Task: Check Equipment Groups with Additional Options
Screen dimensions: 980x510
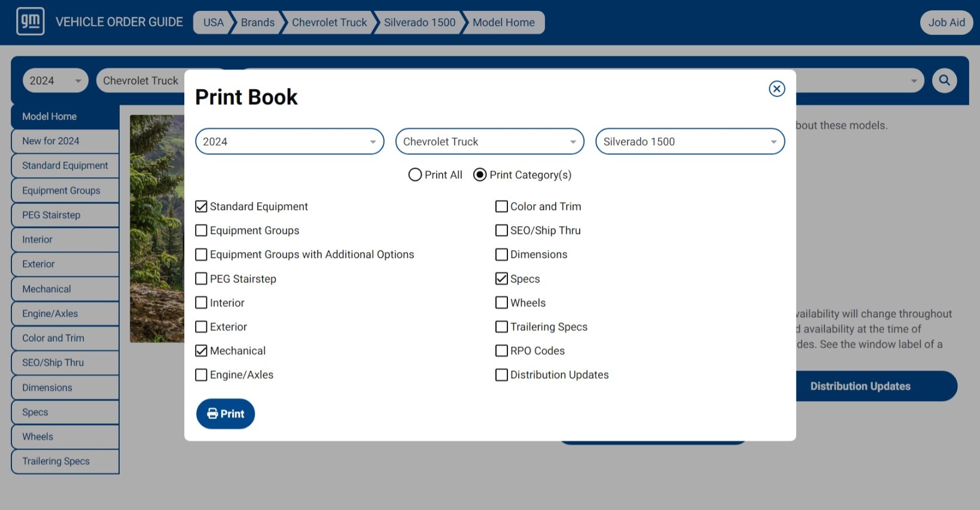Action: coord(202,254)
